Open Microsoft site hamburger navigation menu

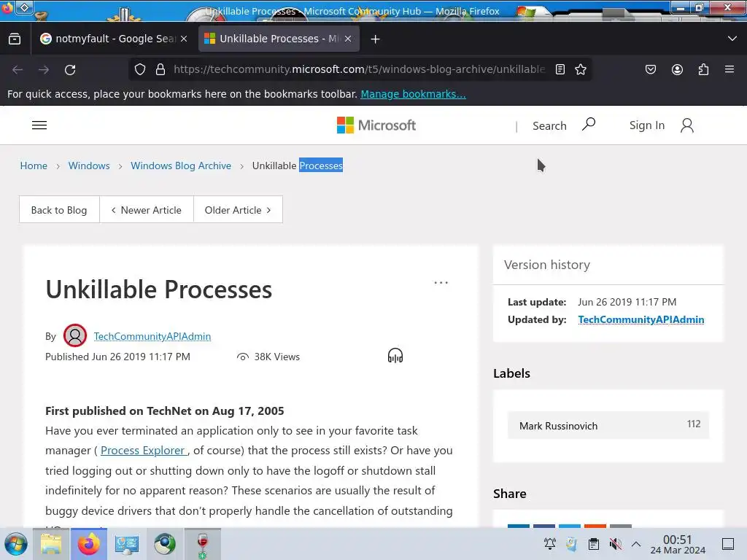[x=39, y=125]
